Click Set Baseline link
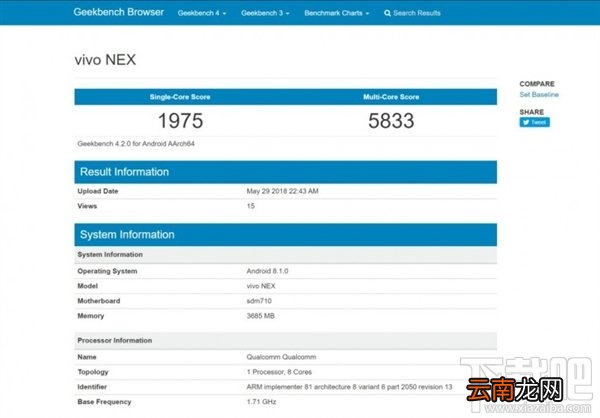Viewport: 600px width, 418px height. click(539, 95)
